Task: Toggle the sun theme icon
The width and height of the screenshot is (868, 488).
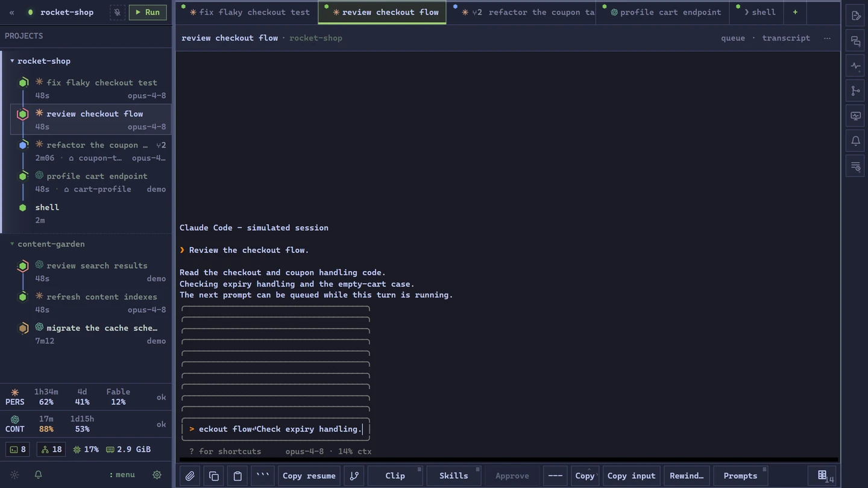Action: 15,475
